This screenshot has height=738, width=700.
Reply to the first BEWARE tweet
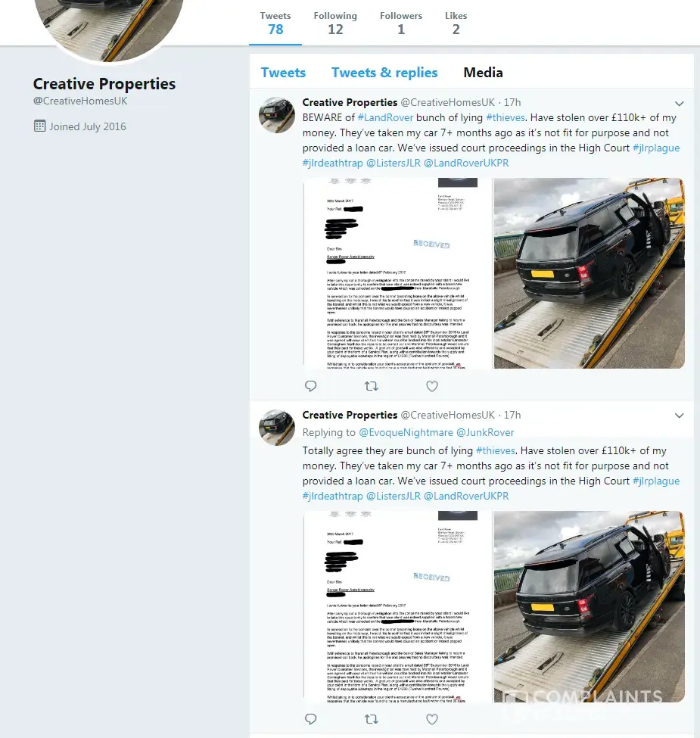(x=310, y=386)
